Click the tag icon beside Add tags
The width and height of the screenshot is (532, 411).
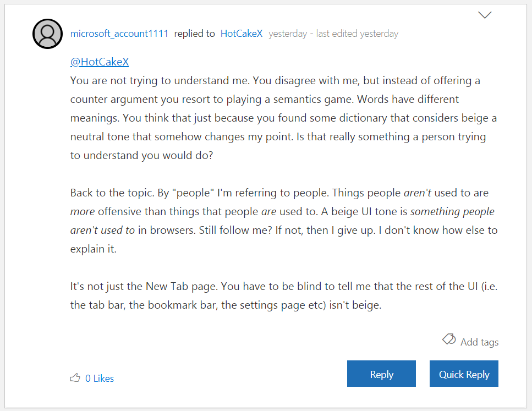(449, 339)
